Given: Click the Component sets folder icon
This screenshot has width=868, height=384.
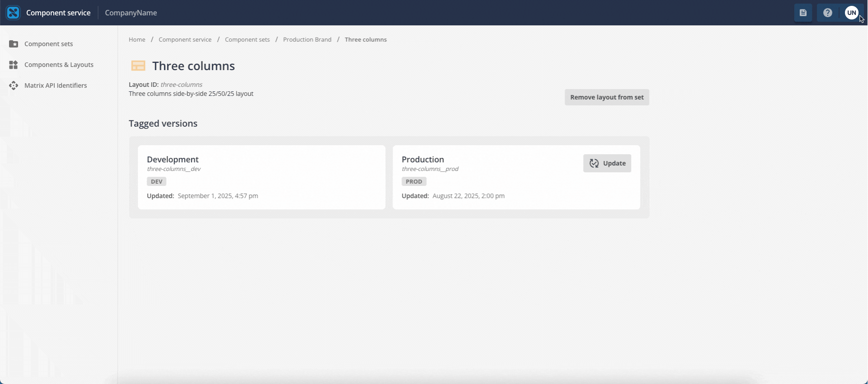Looking at the screenshot, I should tap(14, 44).
